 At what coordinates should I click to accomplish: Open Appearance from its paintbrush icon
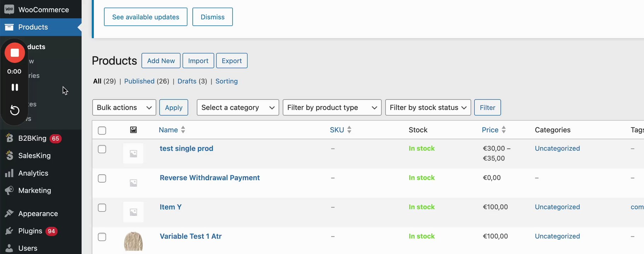click(x=9, y=214)
